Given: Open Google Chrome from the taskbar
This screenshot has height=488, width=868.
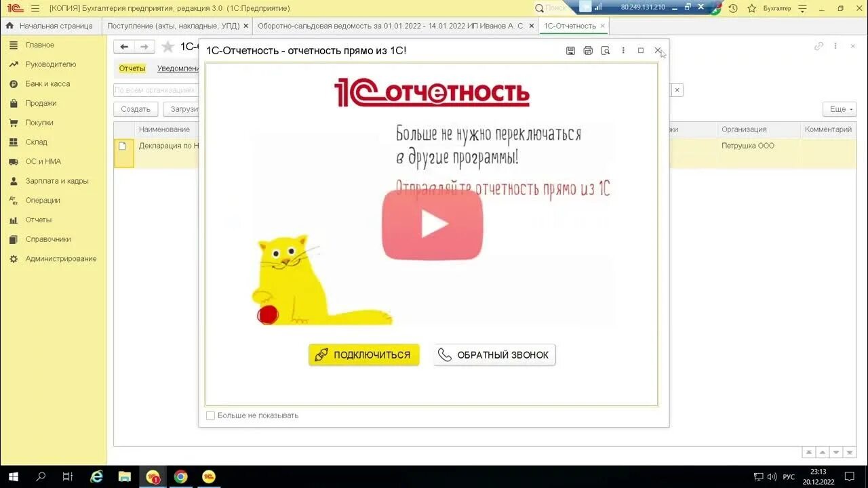Looking at the screenshot, I should point(180,476).
